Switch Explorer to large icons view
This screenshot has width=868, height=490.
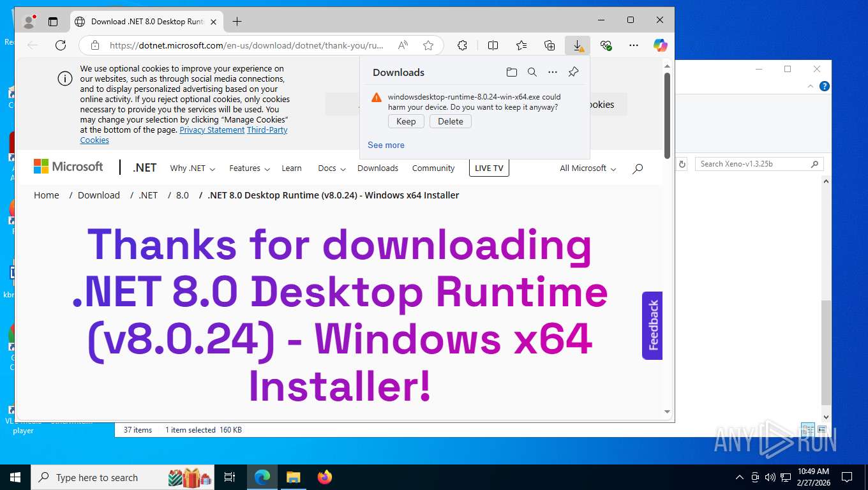coord(822,429)
